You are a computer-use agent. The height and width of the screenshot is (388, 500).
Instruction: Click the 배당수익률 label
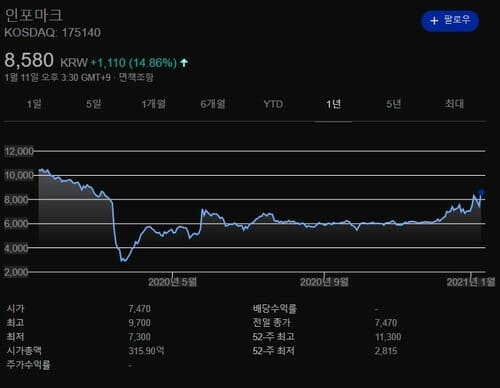click(274, 308)
